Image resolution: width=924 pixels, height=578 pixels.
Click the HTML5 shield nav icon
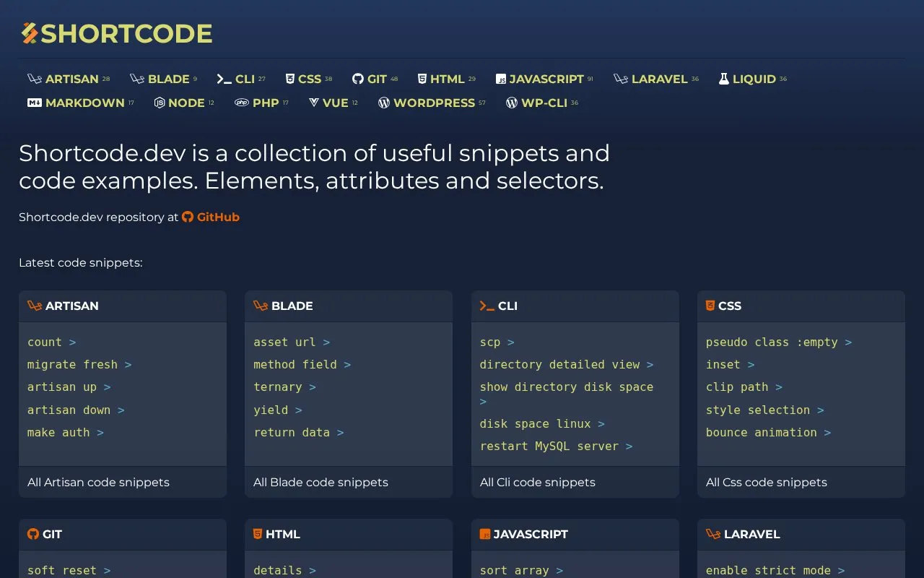coord(422,79)
